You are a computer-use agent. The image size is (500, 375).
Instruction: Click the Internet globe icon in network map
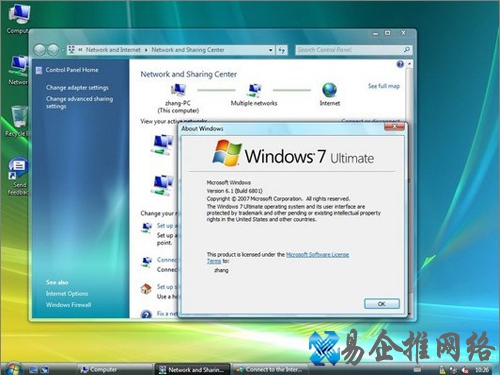[329, 90]
